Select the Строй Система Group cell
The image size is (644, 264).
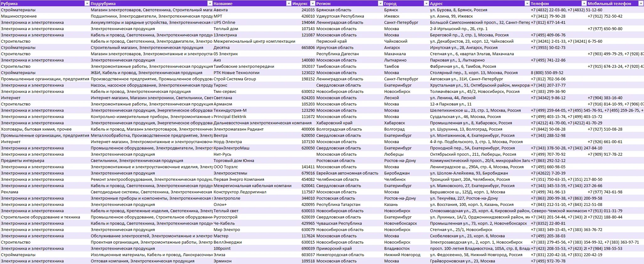click(252, 79)
